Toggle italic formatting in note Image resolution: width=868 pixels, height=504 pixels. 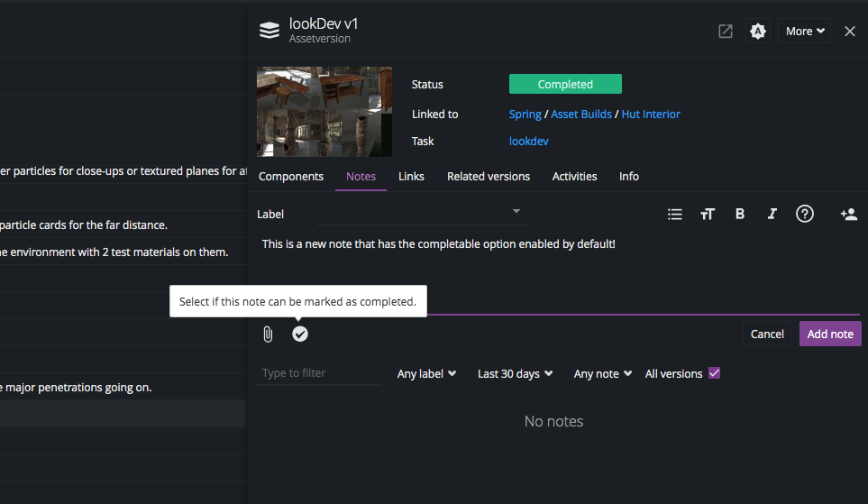click(772, 214)
